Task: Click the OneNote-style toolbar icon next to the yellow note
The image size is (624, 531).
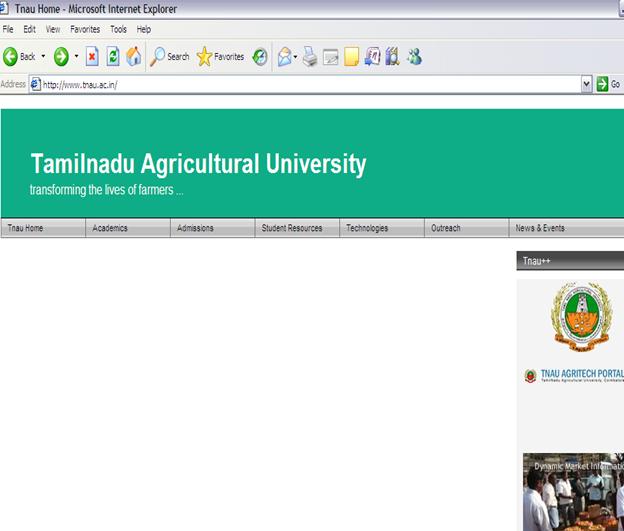Action: tap(372, 57)
